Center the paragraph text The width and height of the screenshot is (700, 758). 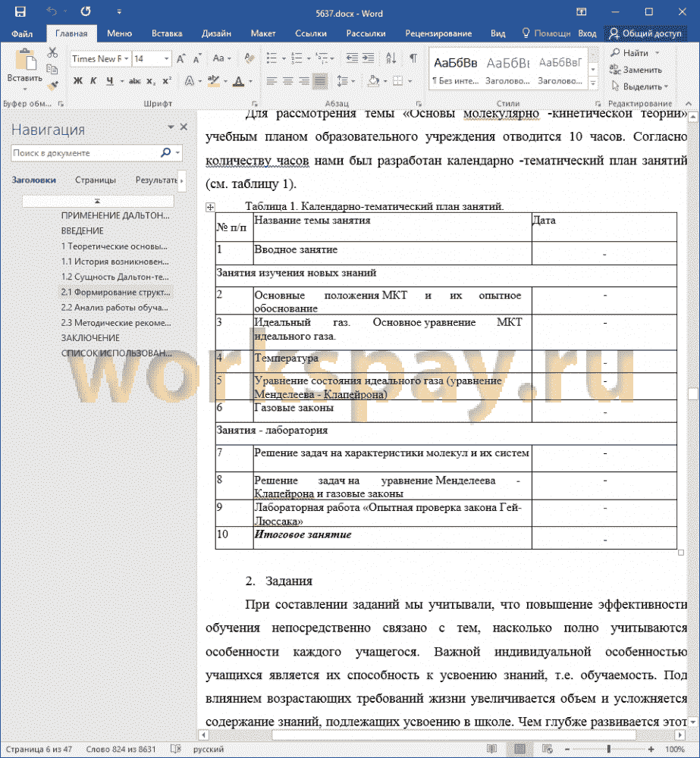[x=288, y=81]
